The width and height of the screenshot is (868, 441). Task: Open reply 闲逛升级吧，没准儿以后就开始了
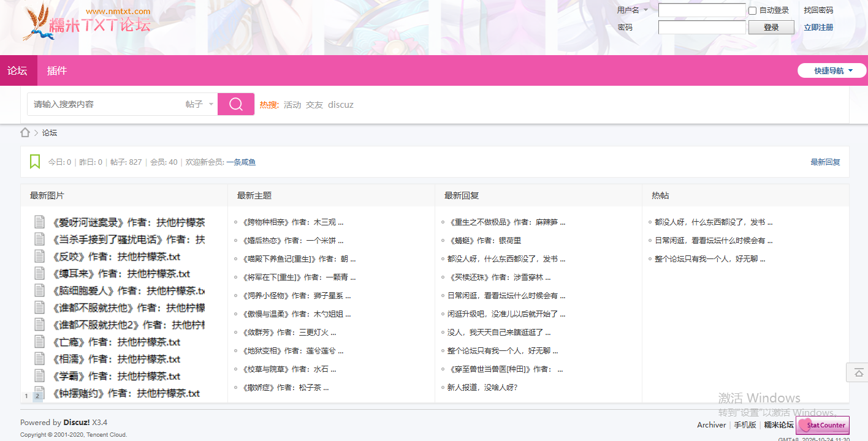(506, 314)
